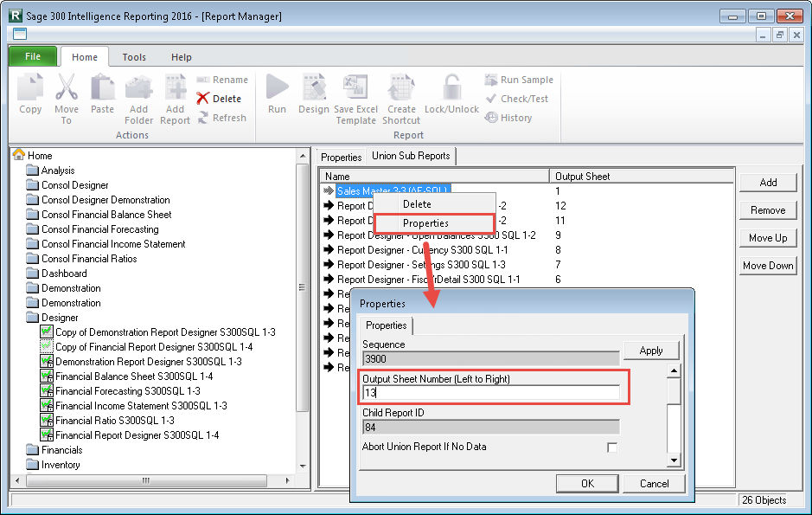Viewport: 812px width, 515px height.
Task: Click the Copy icon in the ribbon
Action: [x=30, y=87]
